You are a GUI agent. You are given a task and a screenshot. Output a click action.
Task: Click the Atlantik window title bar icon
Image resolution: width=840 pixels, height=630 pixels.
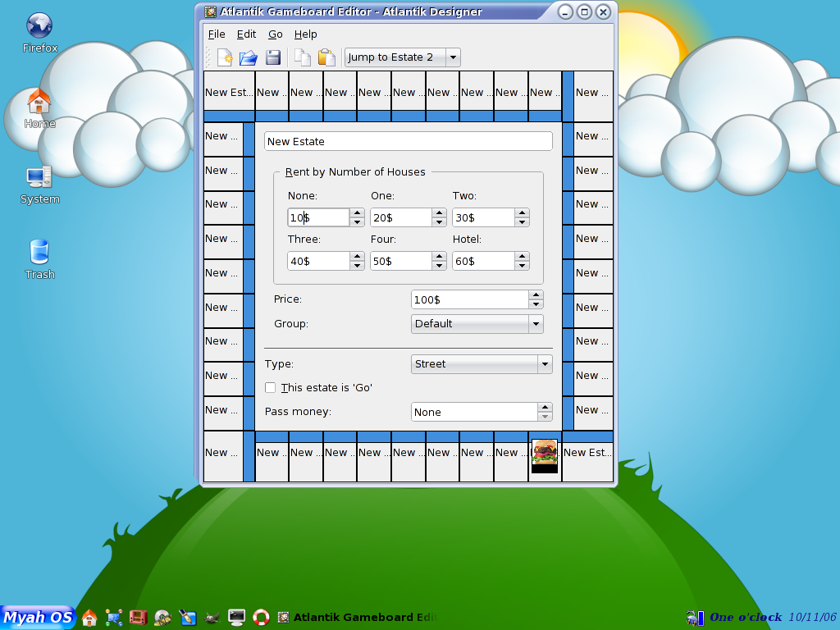tap(211, 11)
